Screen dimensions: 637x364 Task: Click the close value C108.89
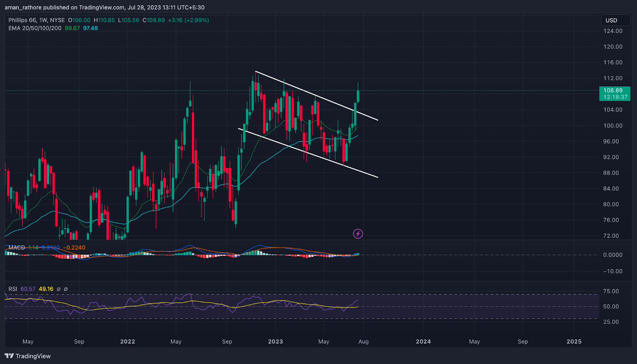point(154,20)
